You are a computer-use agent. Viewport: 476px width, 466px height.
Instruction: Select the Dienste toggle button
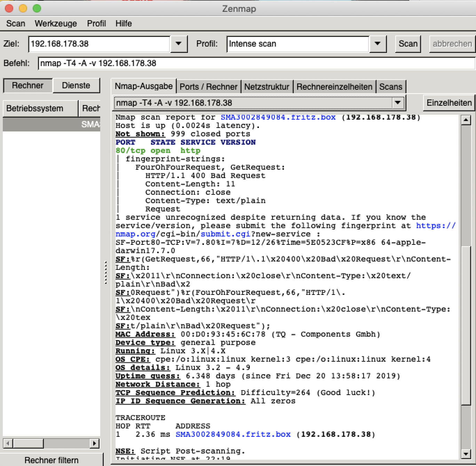pos(76,86)
